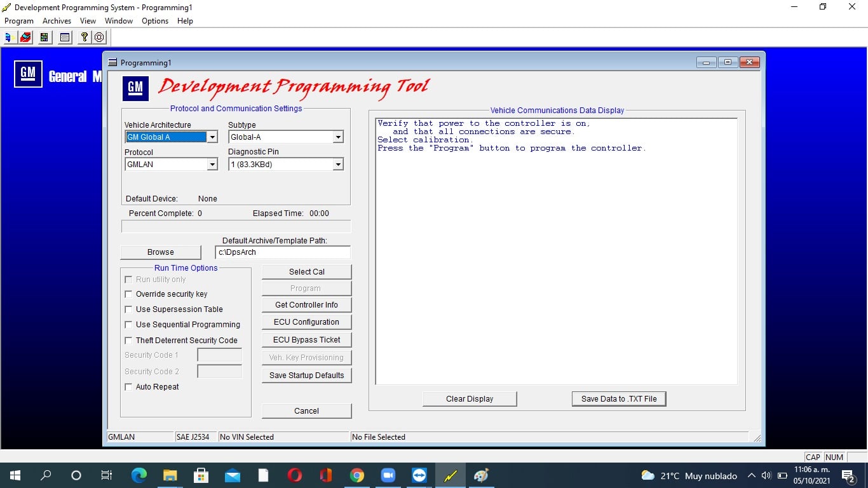Open Cortana circle on taskbar
This screenshot has width=868, height=488.
coord(76,475)
